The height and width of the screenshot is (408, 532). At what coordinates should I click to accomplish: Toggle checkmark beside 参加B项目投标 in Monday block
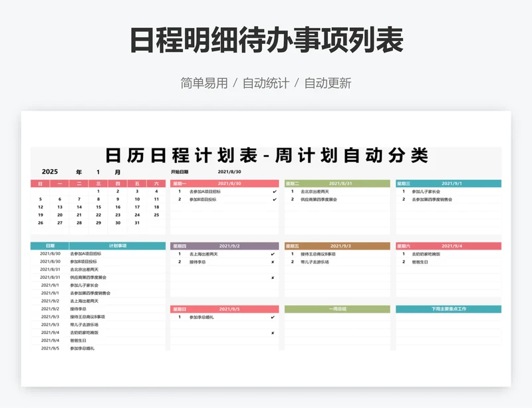click(273, 199)
